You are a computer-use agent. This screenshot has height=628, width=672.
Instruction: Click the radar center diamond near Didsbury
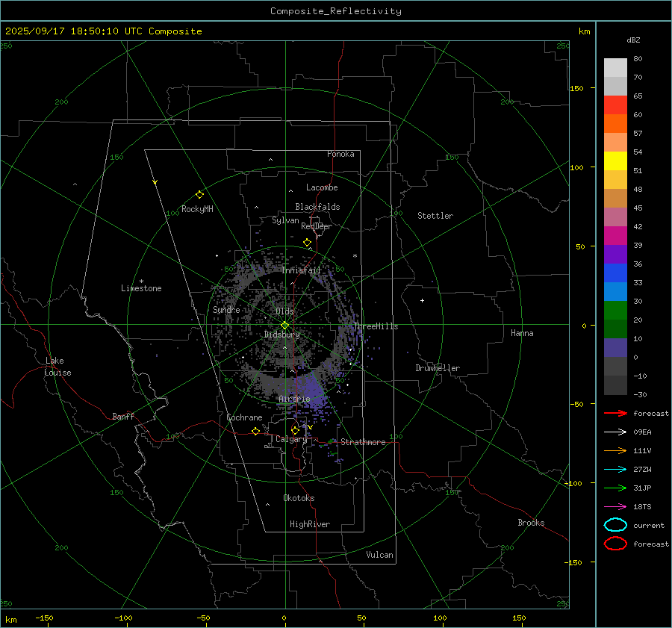click(x=284, y=325)
